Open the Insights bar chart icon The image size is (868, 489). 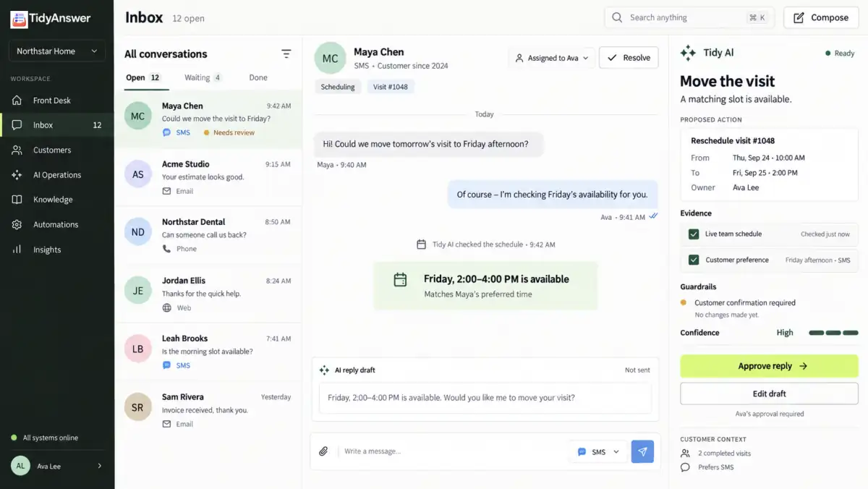click(x=17, y=250)
